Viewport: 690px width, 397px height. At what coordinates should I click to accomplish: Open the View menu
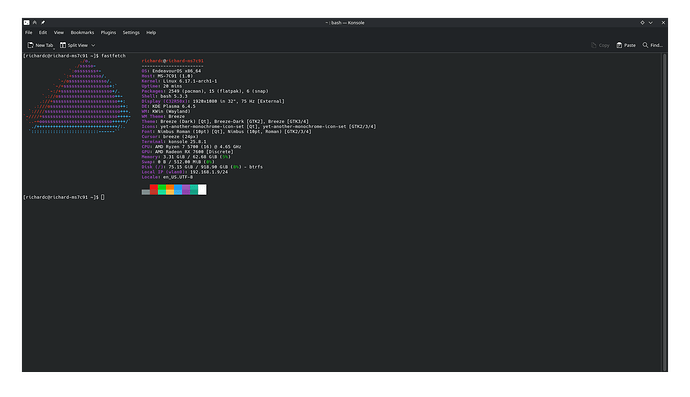(59, 33)
